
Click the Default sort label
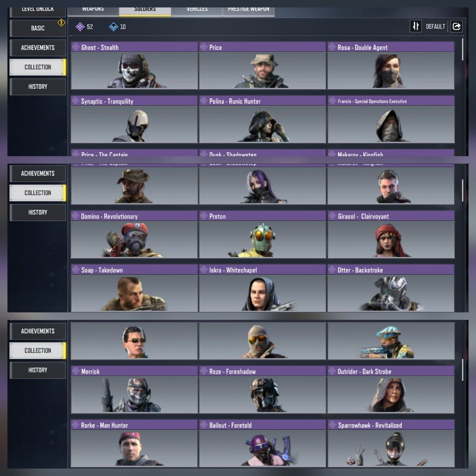pyautogui.click(x=435, y=27)
